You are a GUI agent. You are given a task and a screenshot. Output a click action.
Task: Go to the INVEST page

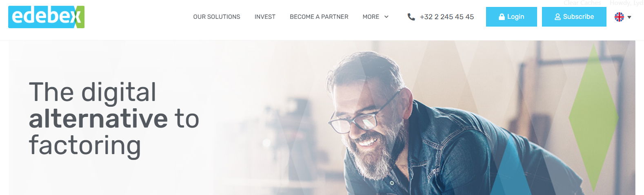coord(265,17)
